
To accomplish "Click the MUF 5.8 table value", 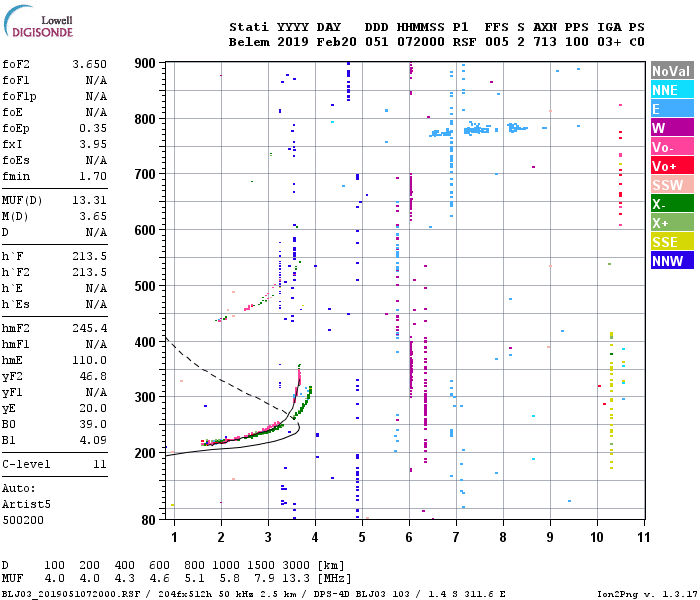I will (229, 579).
